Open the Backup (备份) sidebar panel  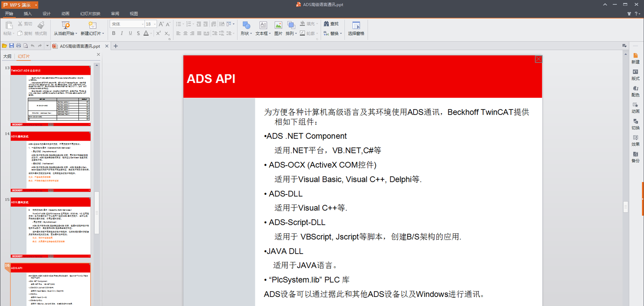(635, 157)
